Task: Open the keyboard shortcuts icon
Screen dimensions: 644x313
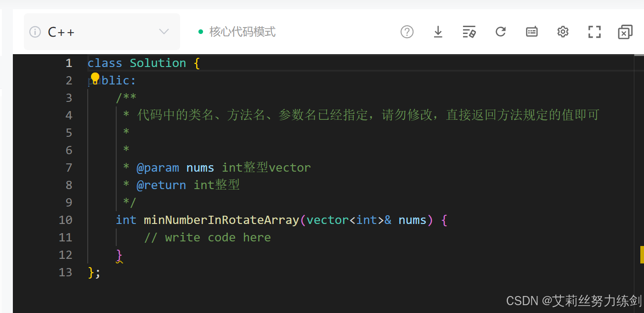Action: tap(532, 32)
